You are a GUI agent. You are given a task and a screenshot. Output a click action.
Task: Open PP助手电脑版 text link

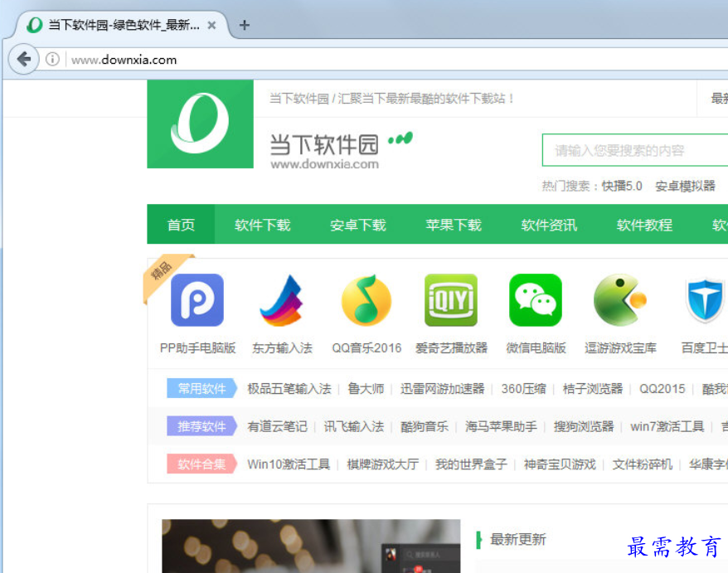pos(198,347)
